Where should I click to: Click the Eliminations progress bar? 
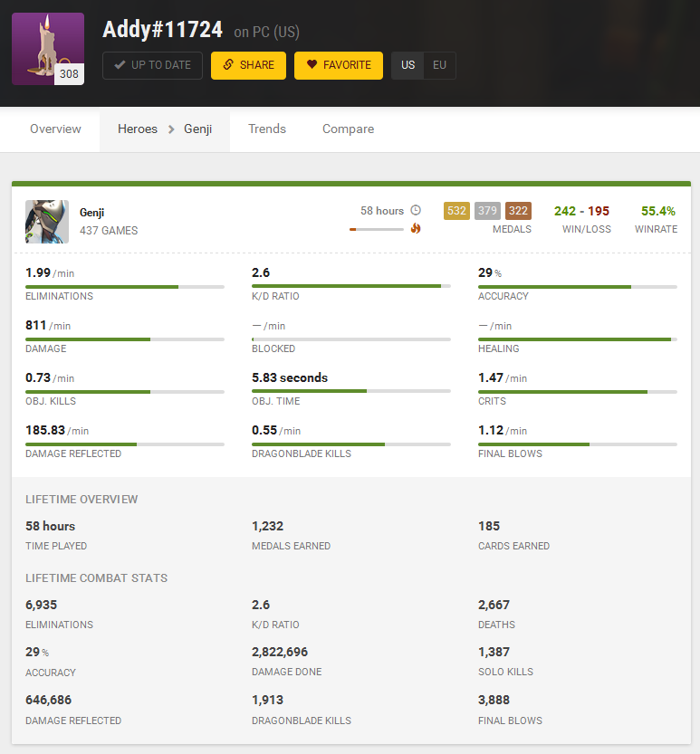pos(125,287)
